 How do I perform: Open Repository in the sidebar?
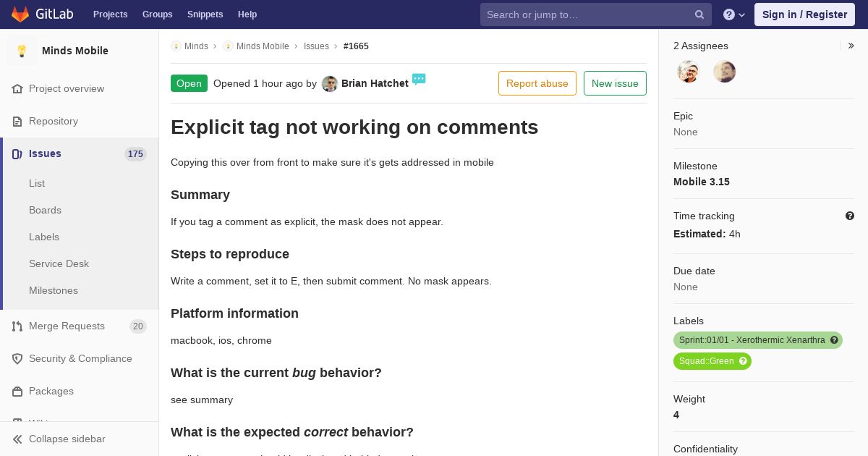pyautogui.click(x=80, y=122)
